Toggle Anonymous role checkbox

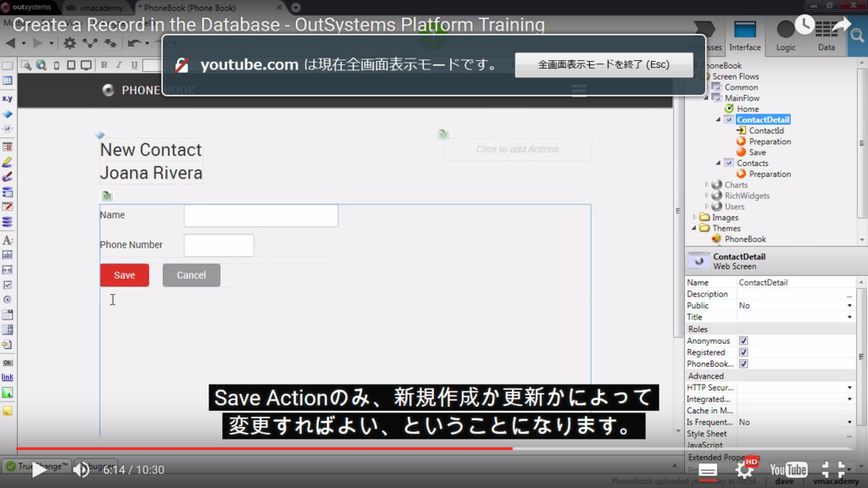[743, 341]
